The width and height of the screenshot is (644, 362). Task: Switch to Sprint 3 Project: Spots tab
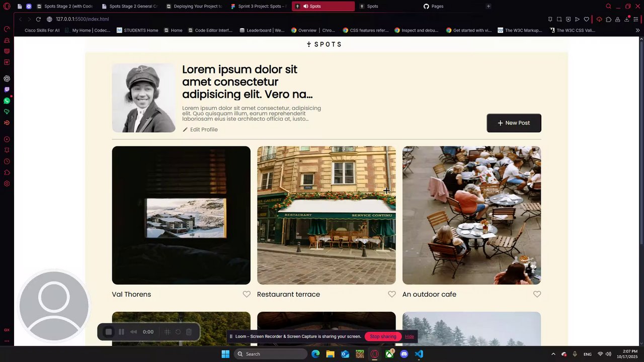coord(259,6)
